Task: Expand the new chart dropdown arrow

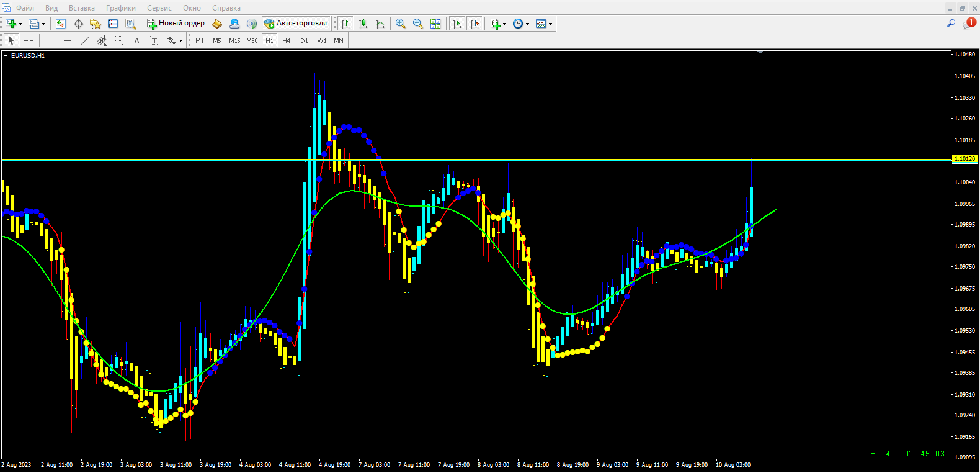Action: [x=21, y=24]
